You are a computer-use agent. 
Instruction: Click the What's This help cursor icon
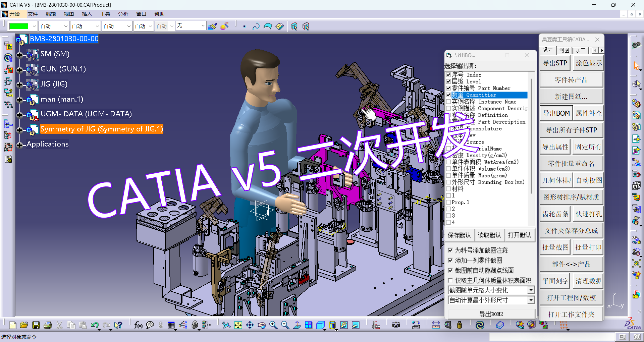coord(118,325)
